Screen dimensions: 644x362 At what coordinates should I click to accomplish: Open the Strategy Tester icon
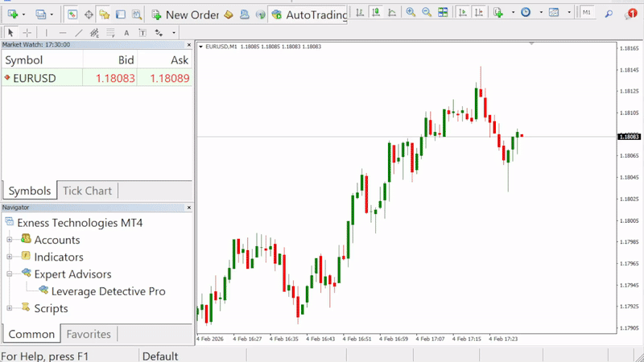tap(136, 14)
